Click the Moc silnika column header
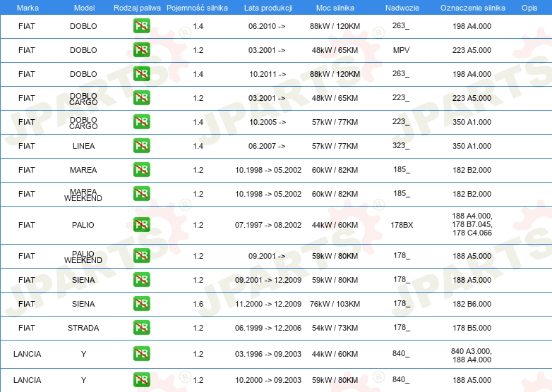Image resolution: width=552 pixels, height=392 pixels. click(x=335, y=8)
